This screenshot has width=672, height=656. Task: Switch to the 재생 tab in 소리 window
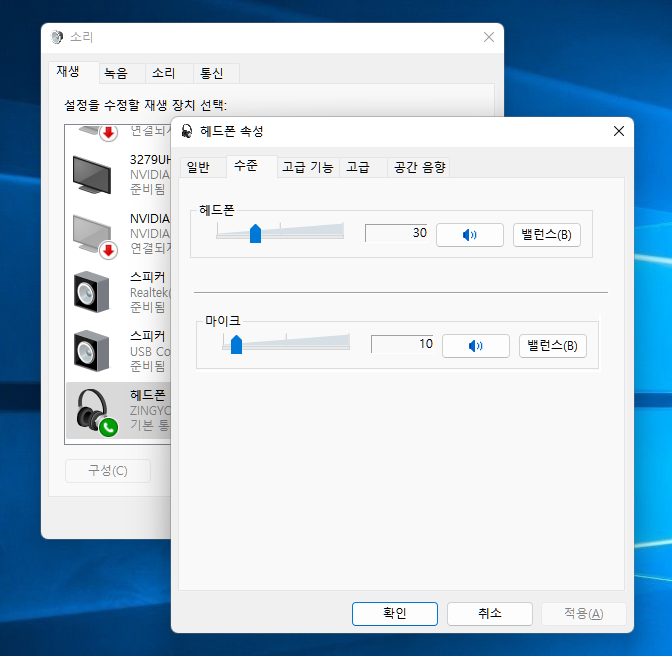tap(74, 72)
